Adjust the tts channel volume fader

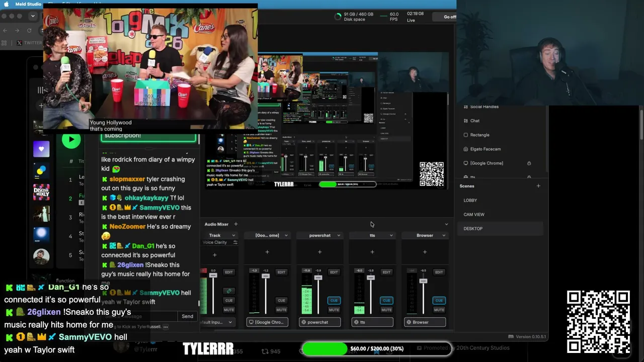[x=371, y=278]
